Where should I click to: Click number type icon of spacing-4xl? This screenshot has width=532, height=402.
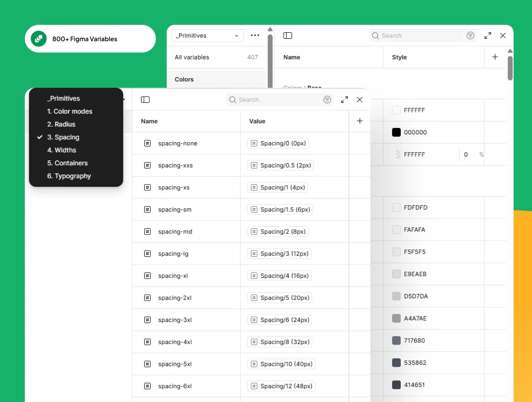[147, 342]
